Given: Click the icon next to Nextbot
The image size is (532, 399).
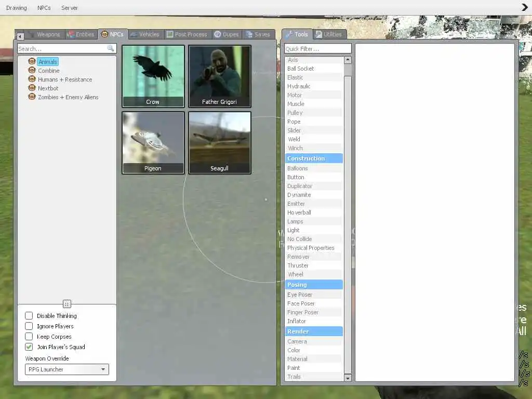Looking at the screenshot, I should tap(32, 88).
